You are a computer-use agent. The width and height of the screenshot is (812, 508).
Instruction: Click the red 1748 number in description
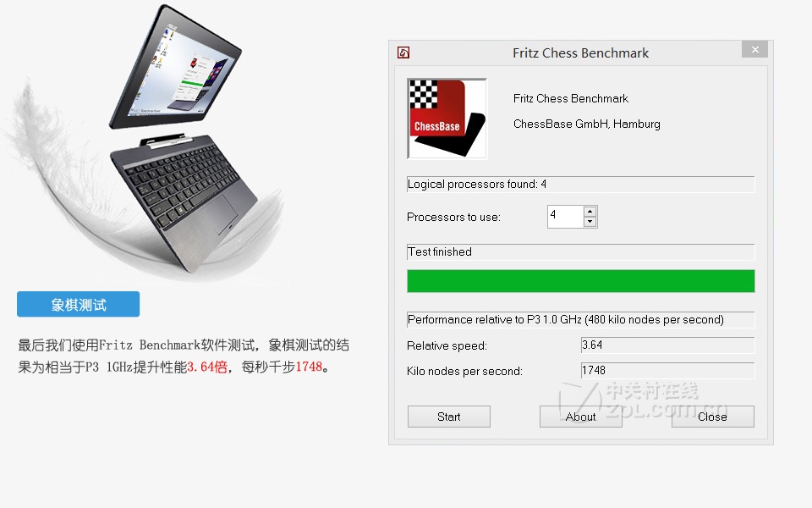[309, 367]
